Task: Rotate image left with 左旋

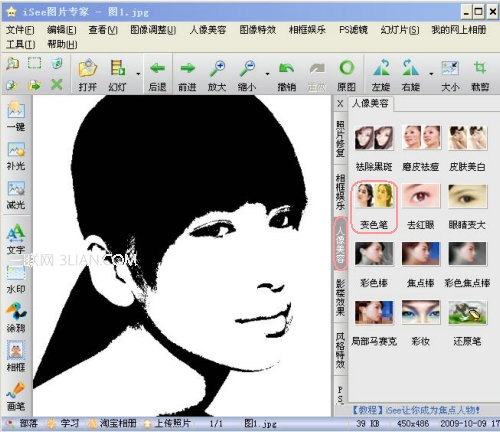Action: pos(381,76)
